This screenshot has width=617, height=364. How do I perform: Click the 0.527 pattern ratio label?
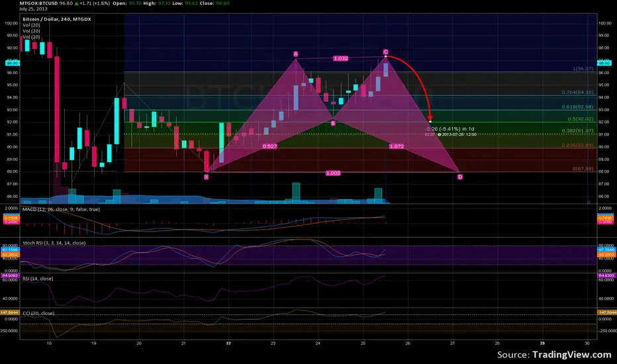coord(269,146)
